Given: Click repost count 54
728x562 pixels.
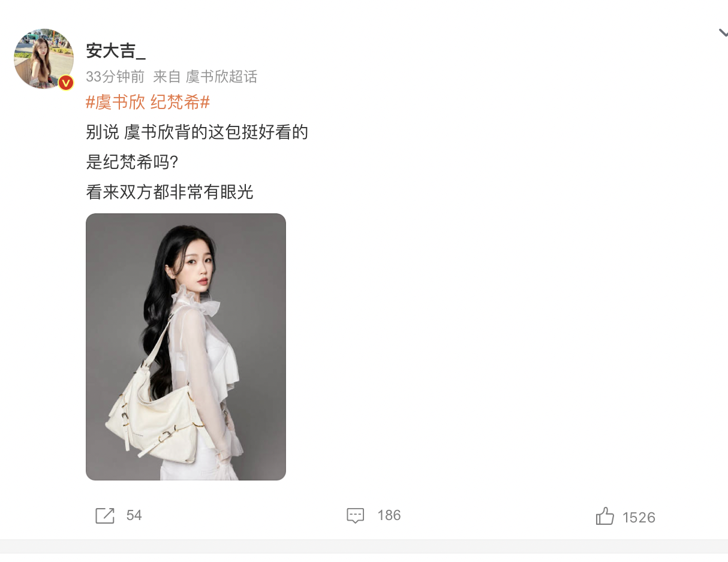Looking at the screenshot, I should [x=134, y=515].
